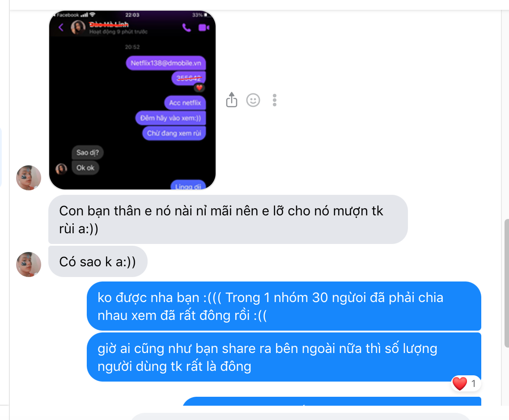Open the three-dot more options menu
The image size is (509, 420).
275,100
